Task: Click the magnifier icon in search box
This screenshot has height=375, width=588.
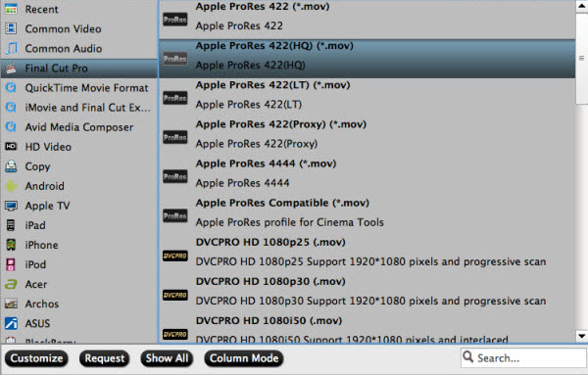Action: click(468, 356)
